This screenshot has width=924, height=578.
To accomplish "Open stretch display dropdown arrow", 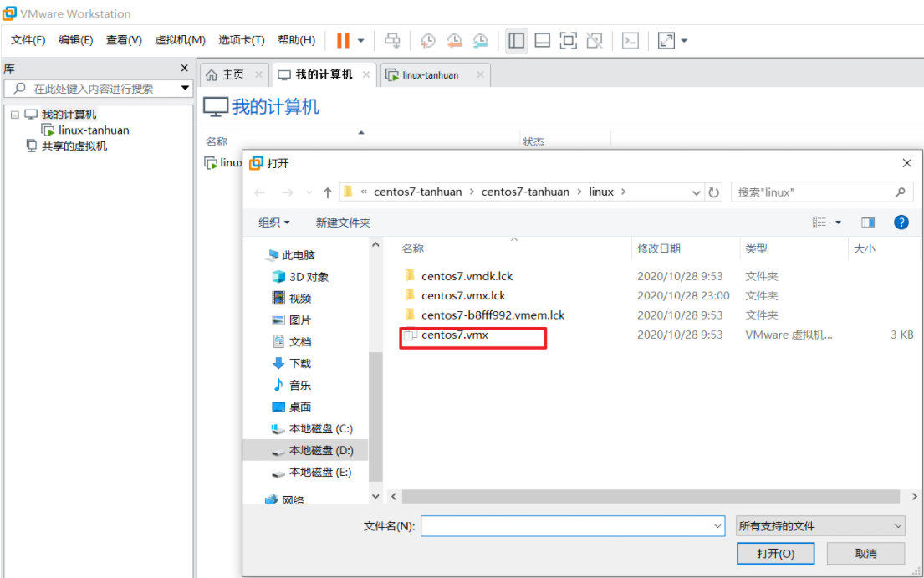I will tap(684, 41).
